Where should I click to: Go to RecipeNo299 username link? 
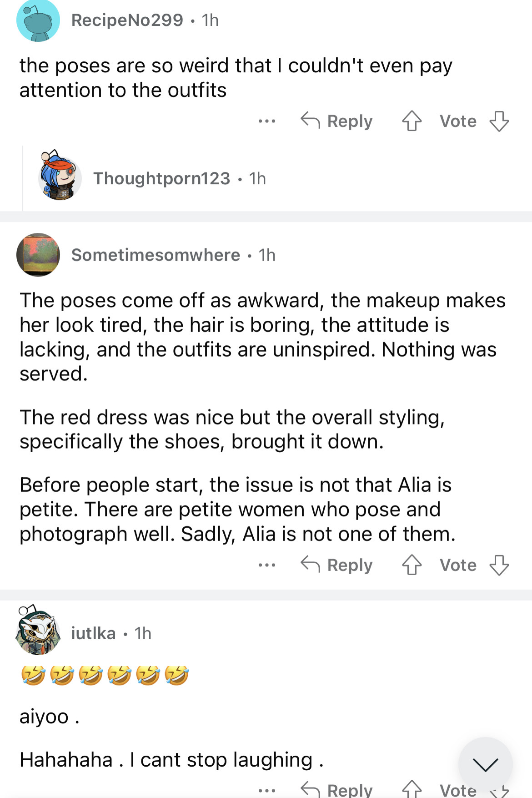pos(127,20)
